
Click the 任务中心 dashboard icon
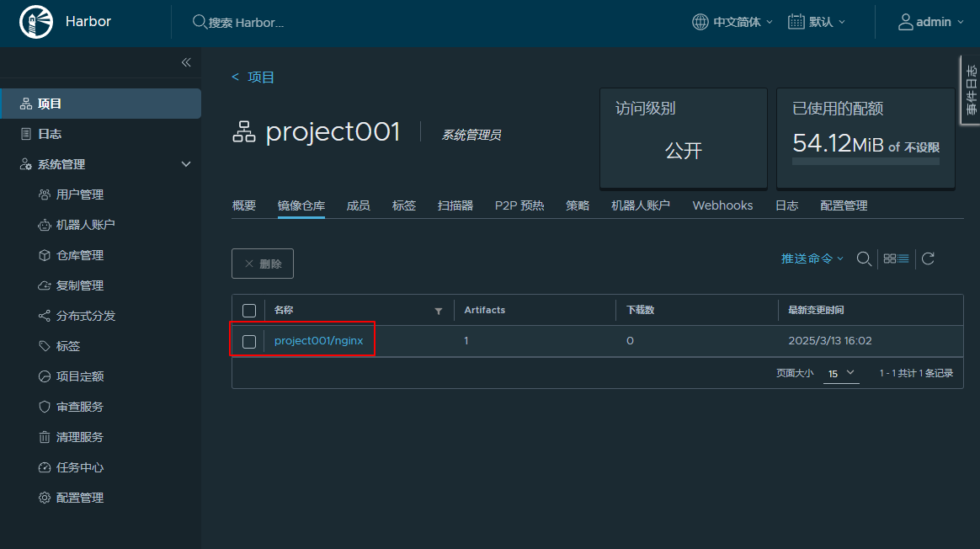45,467
